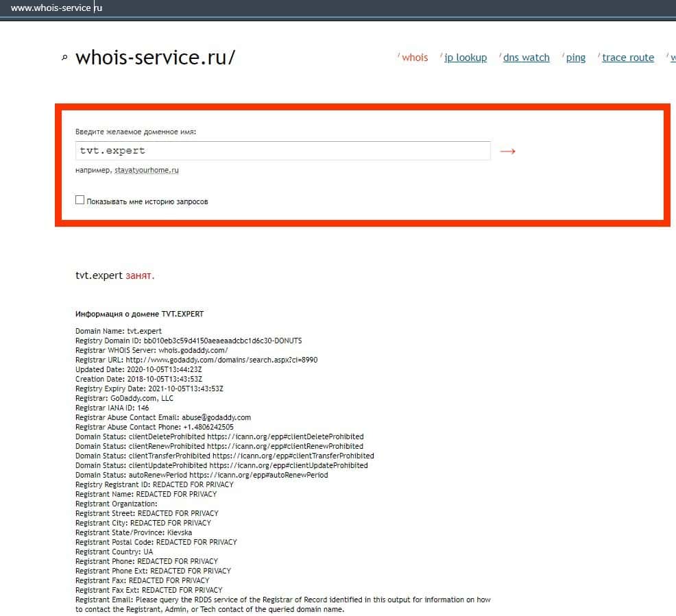676x616 pixels.
Task: Select the Registrar Abuse Contact Email line
Action: click(x=163, y=417)
